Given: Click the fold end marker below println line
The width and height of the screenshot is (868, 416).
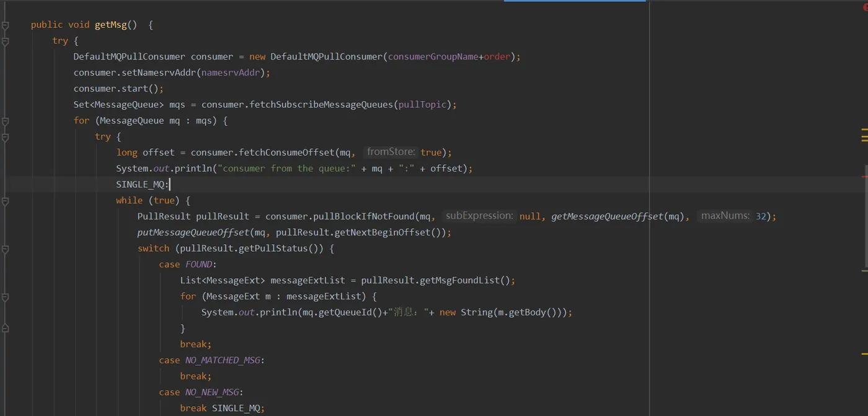Looking at the screenshot, I should (5, 328).
